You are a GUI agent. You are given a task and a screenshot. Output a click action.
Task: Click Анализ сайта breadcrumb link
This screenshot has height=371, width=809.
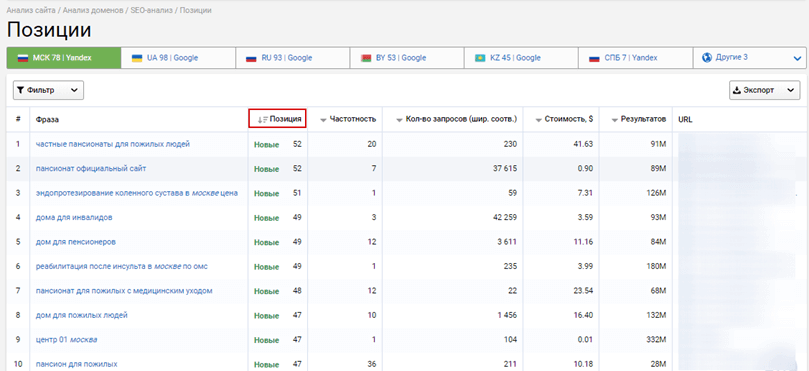click(x=31, y=10)
